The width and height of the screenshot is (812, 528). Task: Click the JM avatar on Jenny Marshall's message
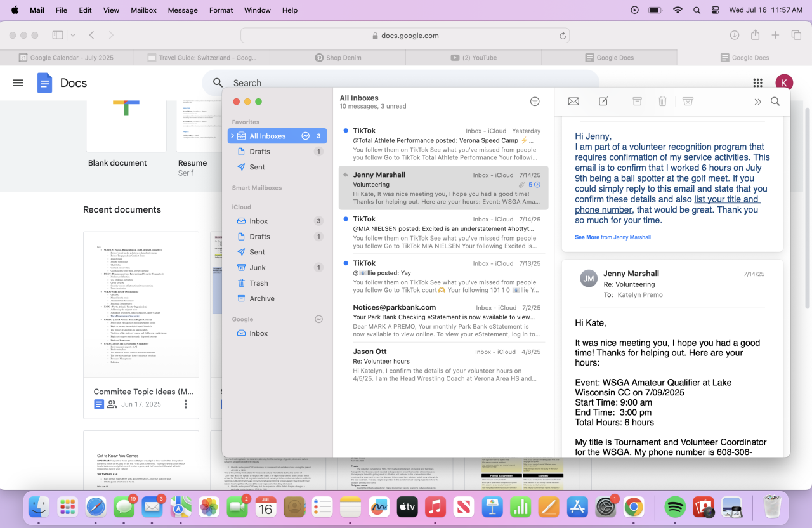coord(589,278)
